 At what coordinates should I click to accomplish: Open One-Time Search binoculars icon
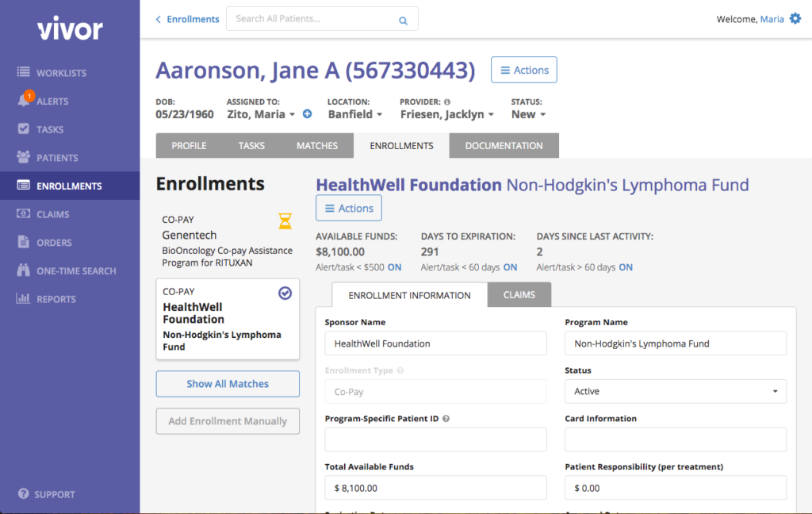click(x=23, y=270)
